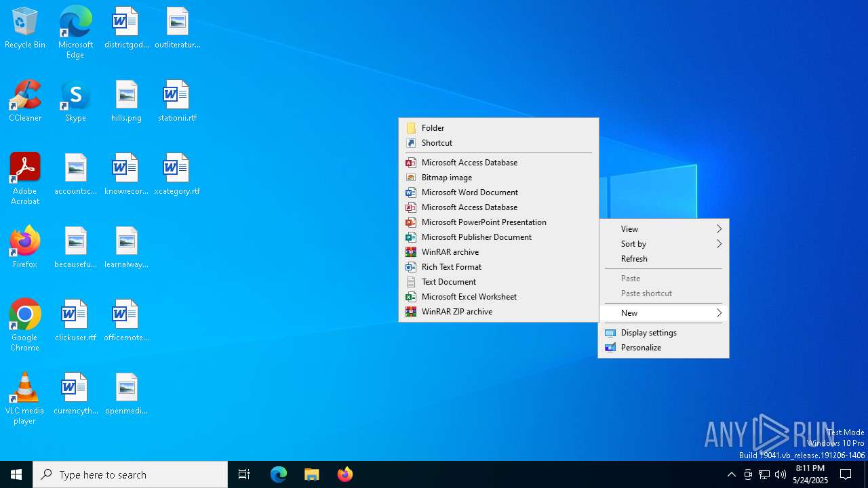Select the officernote... Word file on desktop
The width and height of the screenshot is (868, 488).
(x=126, y=321)
